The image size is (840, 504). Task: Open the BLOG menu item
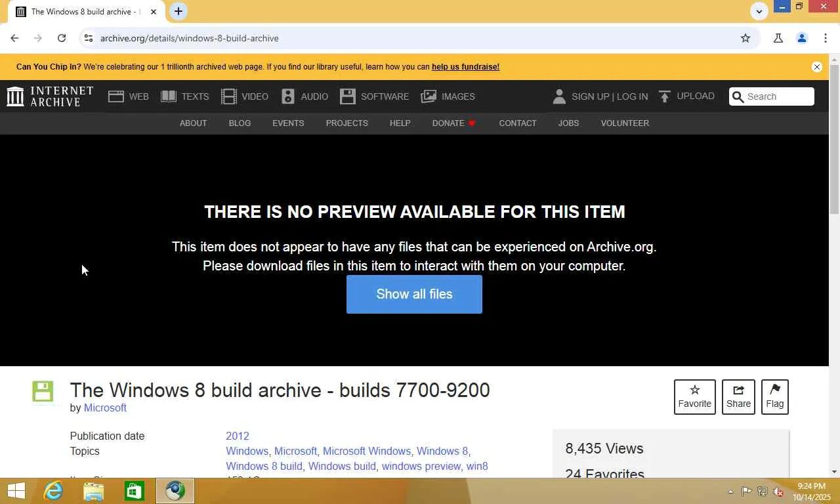click(x=240, y=123)
